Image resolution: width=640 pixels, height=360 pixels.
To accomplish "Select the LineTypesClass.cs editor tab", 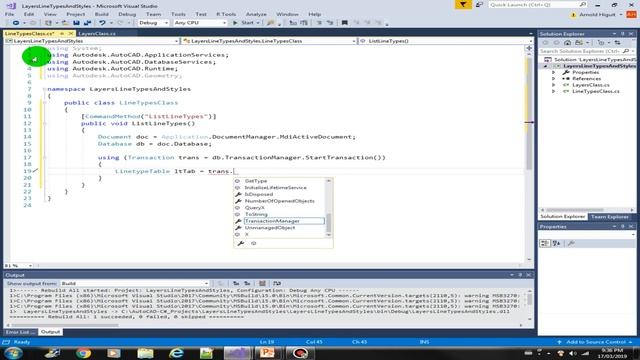I will [x=29, y=33].
